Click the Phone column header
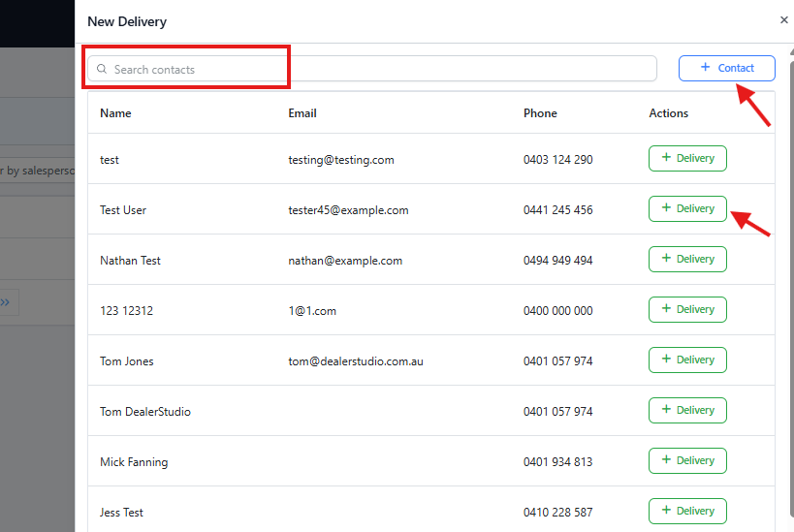Image resolution: width=794 pixels, height=532 pixels. [540, 113]
